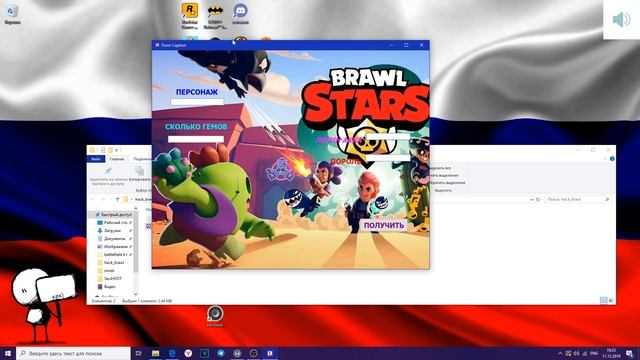Click Выделить все in Explorer ribbon
The height and width of the screenshot is (360, 640).
[x=441, y=168]
